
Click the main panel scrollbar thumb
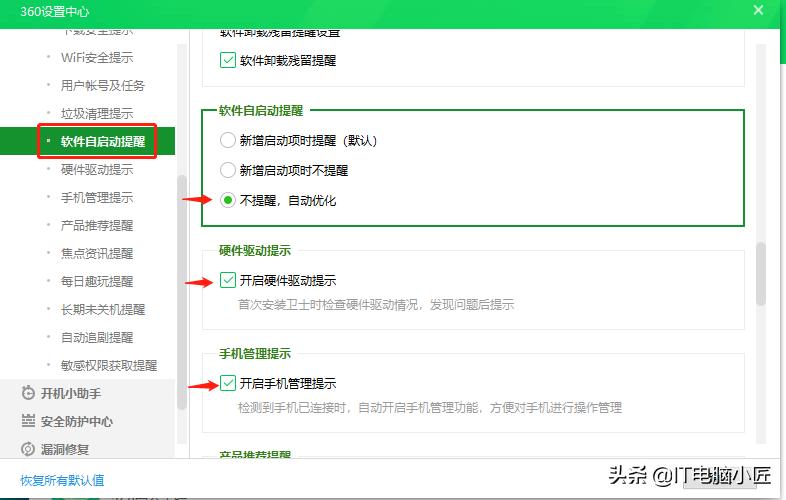(761, 274)
